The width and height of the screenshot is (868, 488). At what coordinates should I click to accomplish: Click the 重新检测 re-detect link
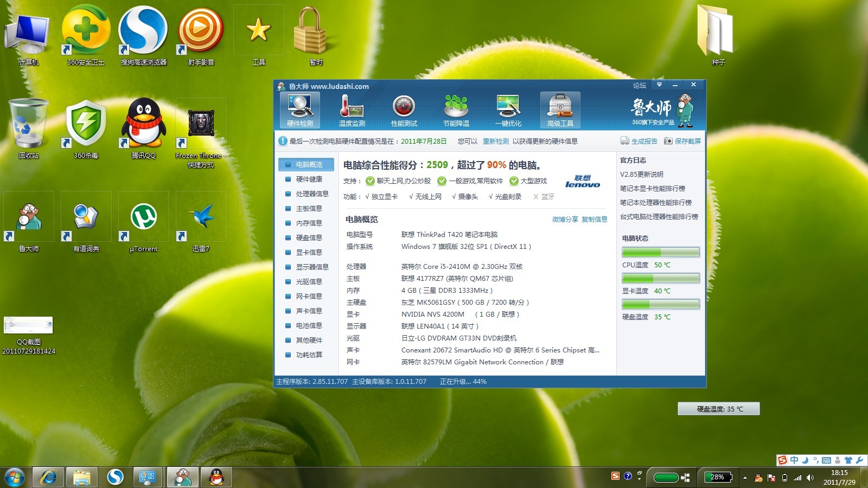tap(496, 141)
